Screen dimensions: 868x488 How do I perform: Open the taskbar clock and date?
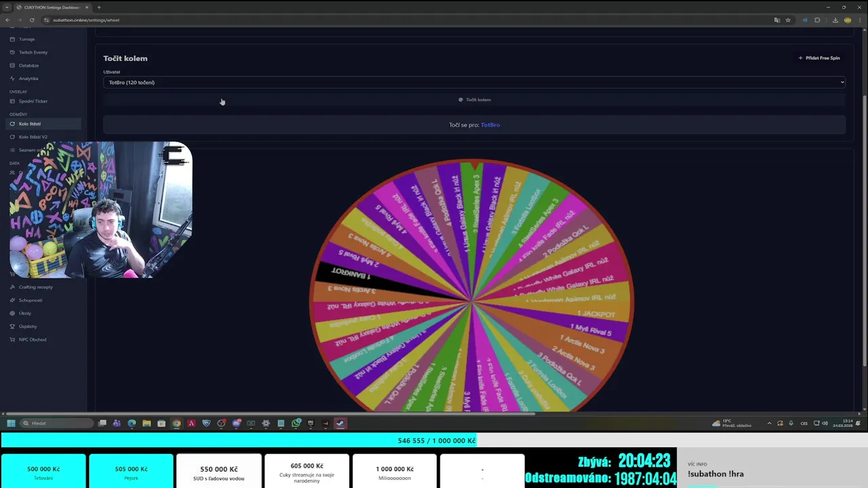click(x=843, y=423)
